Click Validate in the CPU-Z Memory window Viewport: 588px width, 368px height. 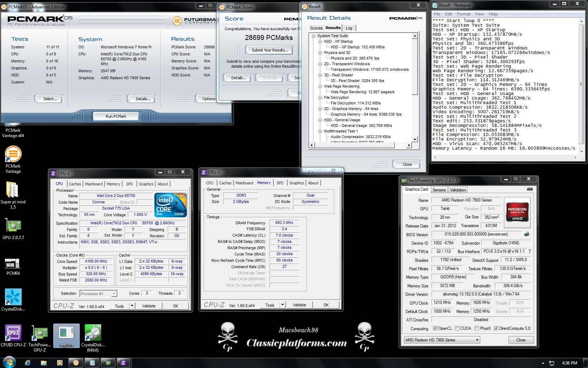pyautogui.click(x=299, y=305)
